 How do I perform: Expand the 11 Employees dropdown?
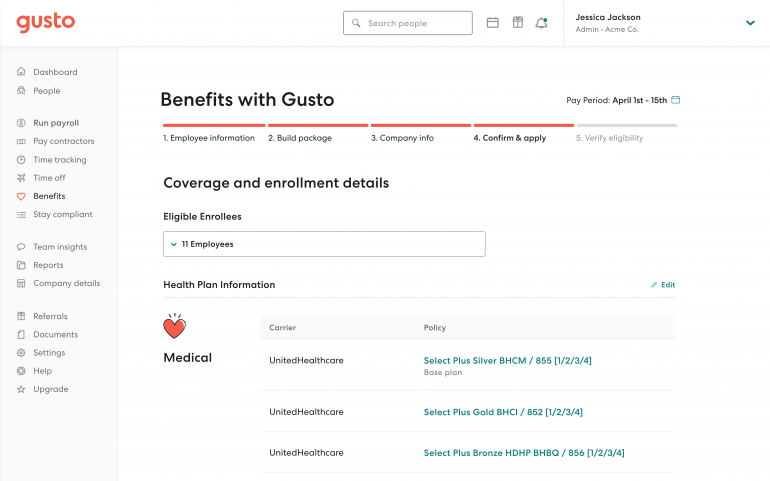coord(324,244)
